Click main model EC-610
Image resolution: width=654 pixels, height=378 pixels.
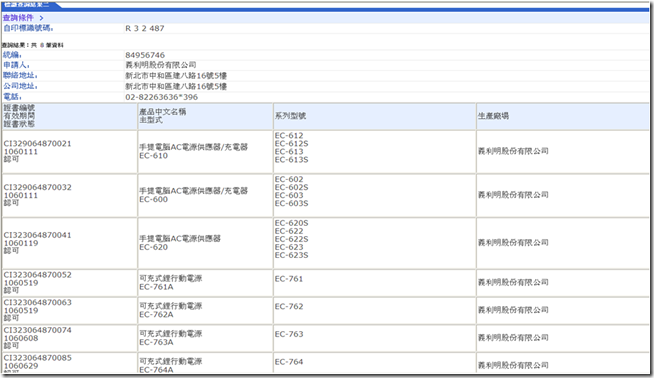click(x=153, y=156)
